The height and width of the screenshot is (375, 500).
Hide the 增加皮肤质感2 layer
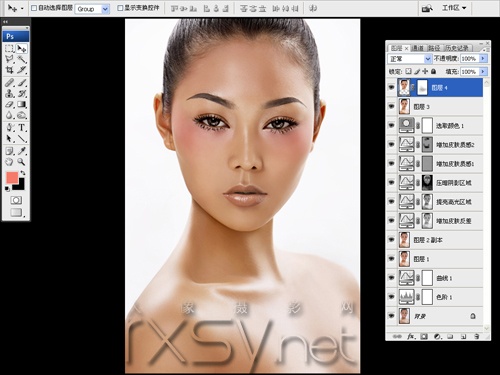click(391, 145)
